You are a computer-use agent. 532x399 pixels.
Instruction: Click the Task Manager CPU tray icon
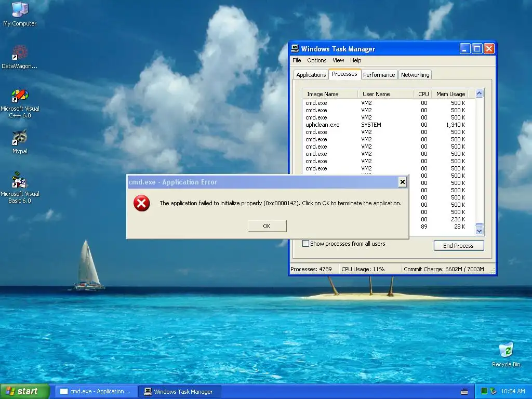tap(484, 391)
